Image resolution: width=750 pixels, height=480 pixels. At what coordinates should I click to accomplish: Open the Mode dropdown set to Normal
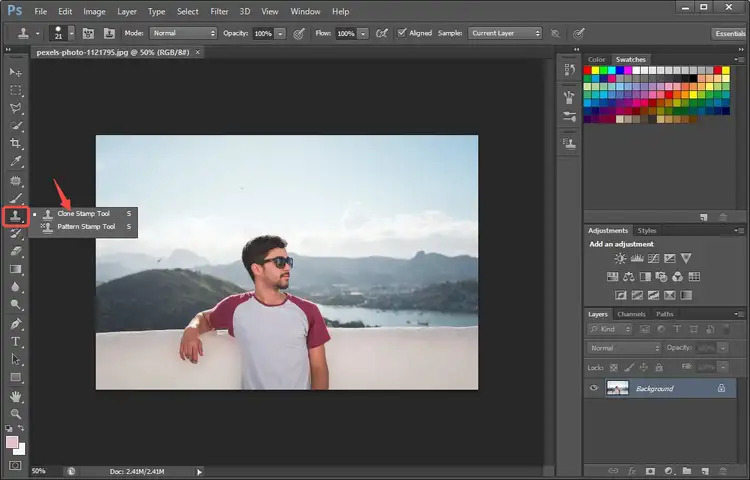184,33
